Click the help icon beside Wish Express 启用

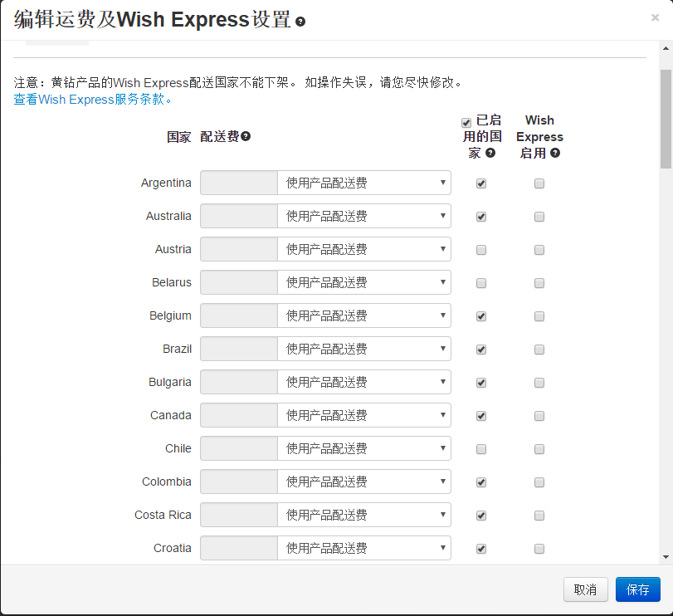pos(554,153)
